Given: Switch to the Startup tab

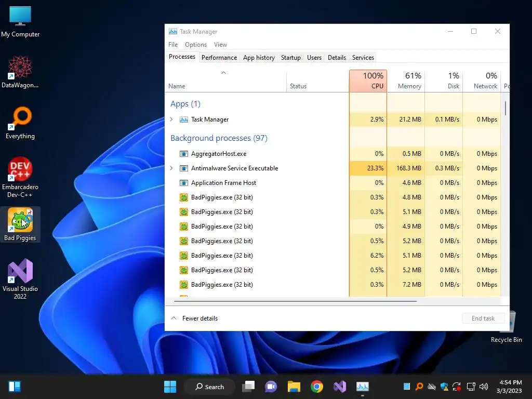Looking at the screenshot, I should (x=291, y=58).
